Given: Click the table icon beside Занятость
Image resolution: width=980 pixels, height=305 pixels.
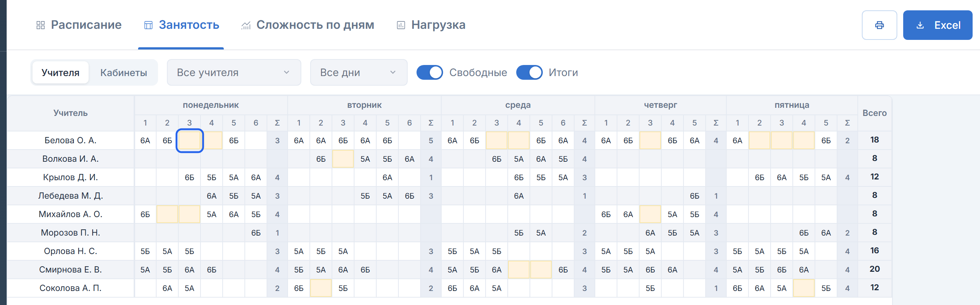Looking at the screenshot, I should point(148,25).
